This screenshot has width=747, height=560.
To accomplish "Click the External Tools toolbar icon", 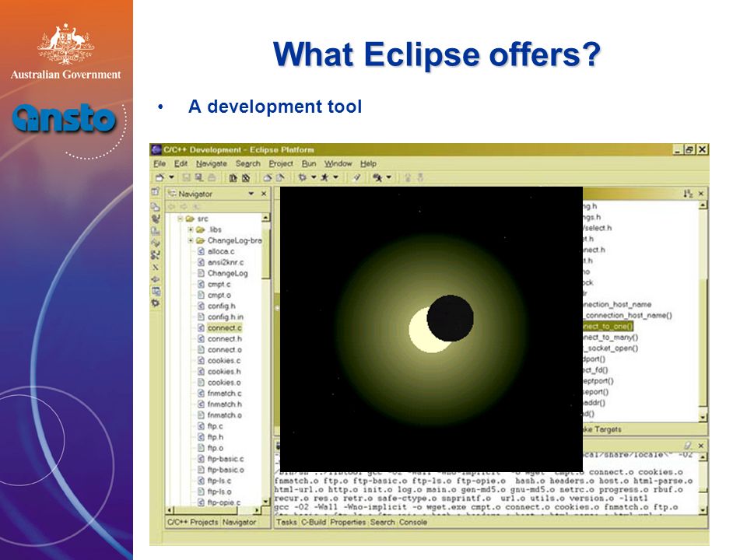I will tap(377, 177).
